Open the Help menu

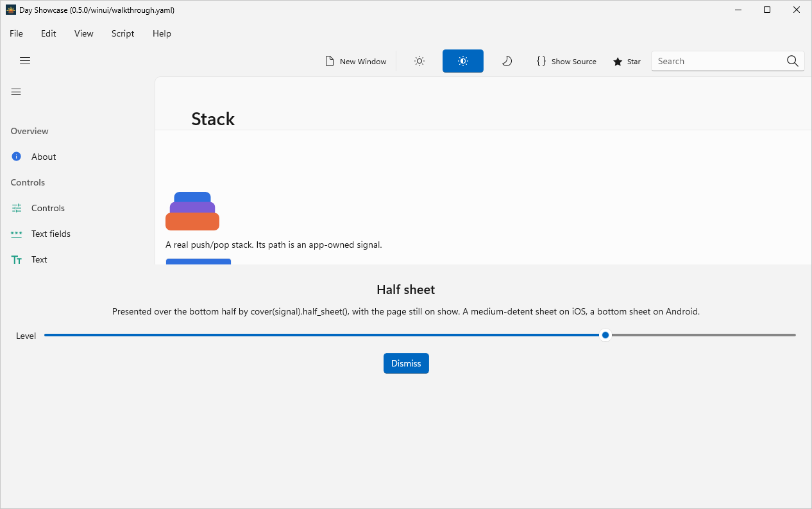pyautogui.click(x=162, y=33)
